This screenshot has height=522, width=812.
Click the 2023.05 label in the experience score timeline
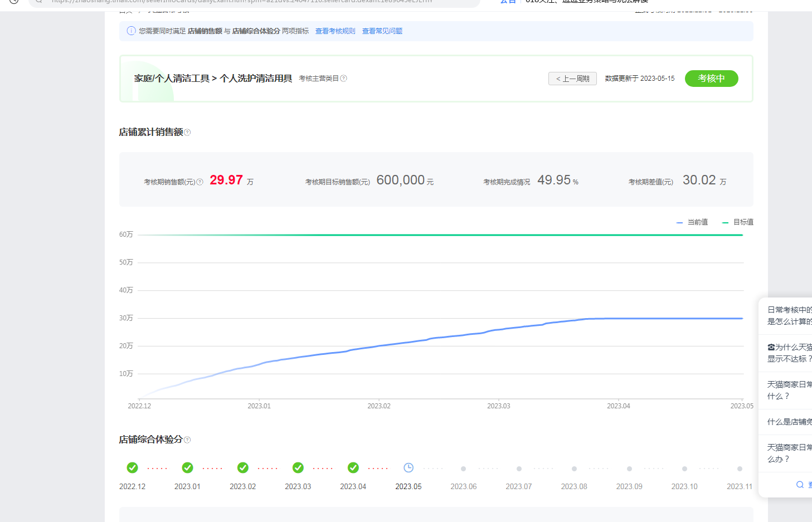409,486
